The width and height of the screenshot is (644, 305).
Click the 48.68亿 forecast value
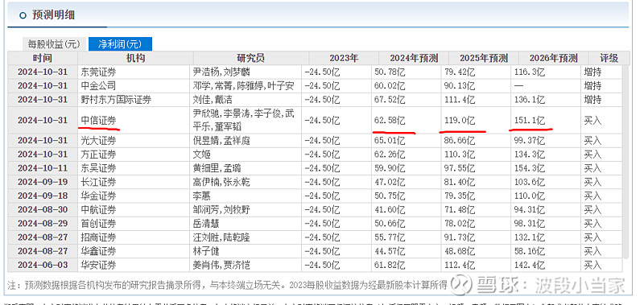[x=459, y=251]
